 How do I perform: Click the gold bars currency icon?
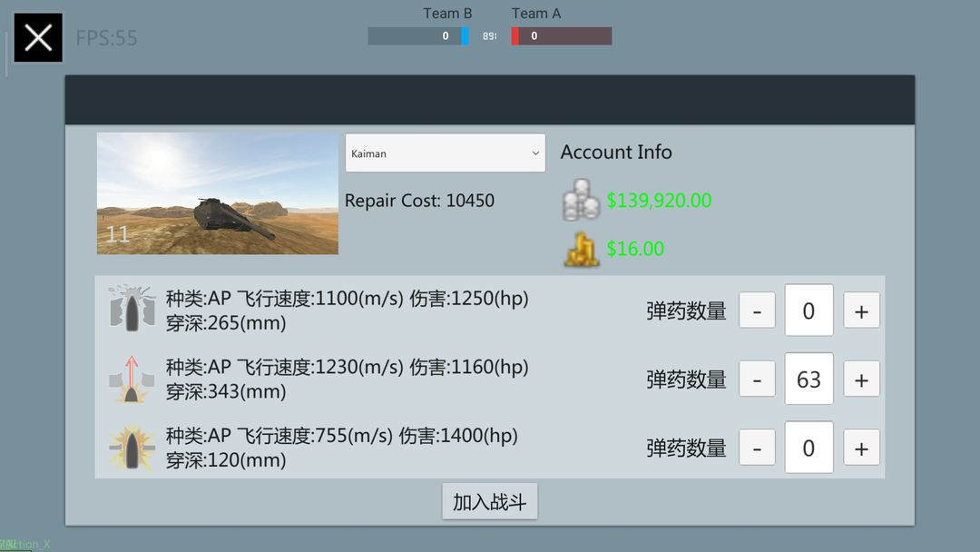click(582, 250)
